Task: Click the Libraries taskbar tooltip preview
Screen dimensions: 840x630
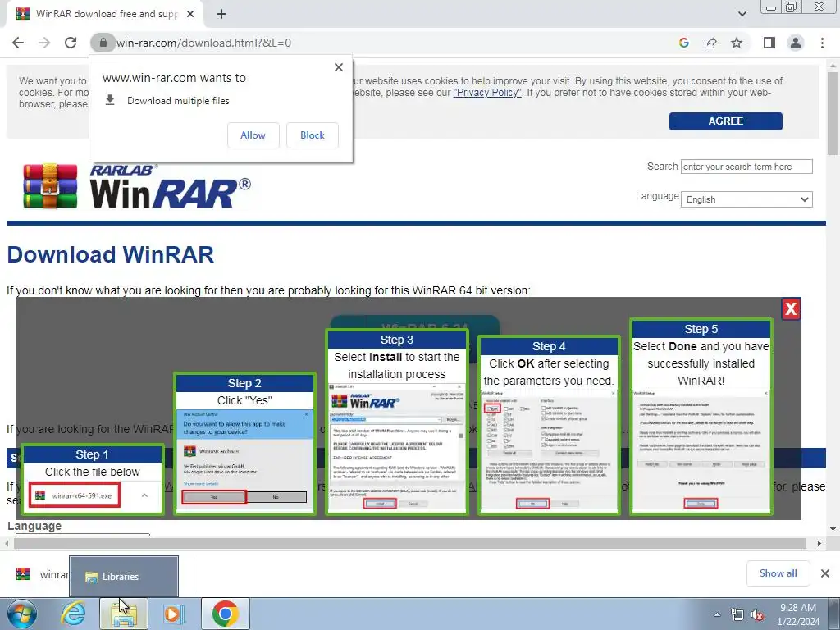Action: [124, 576]
